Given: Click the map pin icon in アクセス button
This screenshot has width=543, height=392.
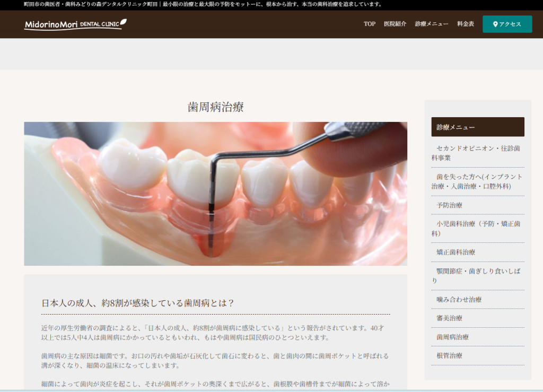Looking at the screenshot, I should [x=495, y=24].
